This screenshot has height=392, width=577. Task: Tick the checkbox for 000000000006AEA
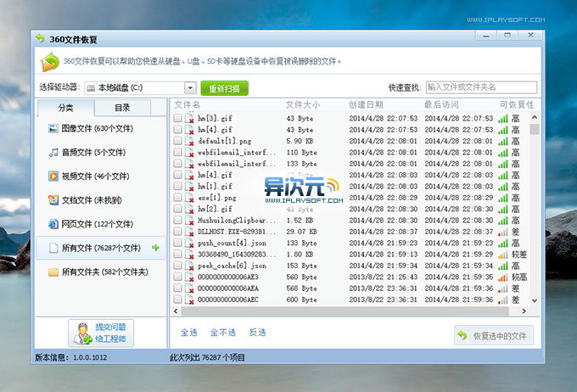tap(177, 288)
